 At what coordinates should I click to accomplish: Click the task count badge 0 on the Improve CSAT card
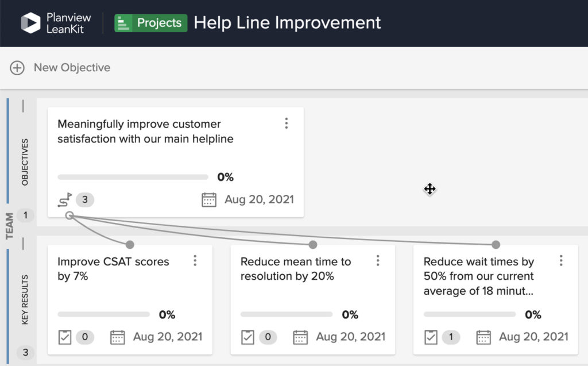85,337
